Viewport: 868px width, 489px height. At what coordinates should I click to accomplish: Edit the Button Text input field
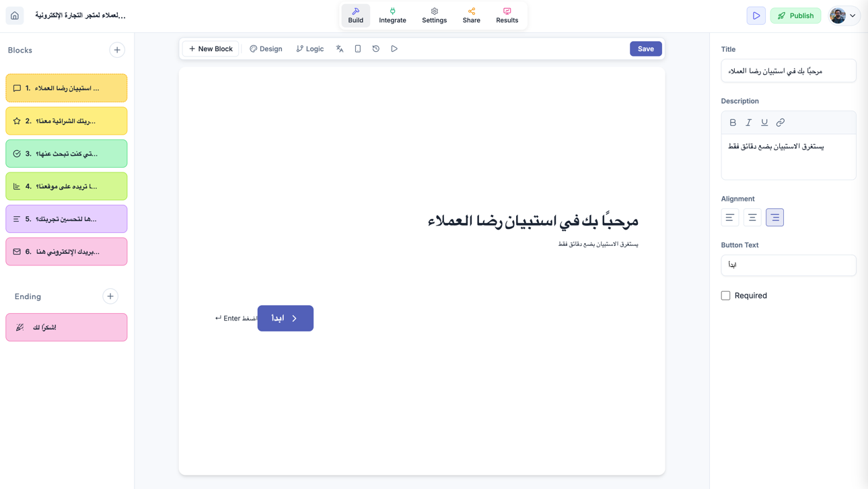pyautogui.click(x=788, y=265)
